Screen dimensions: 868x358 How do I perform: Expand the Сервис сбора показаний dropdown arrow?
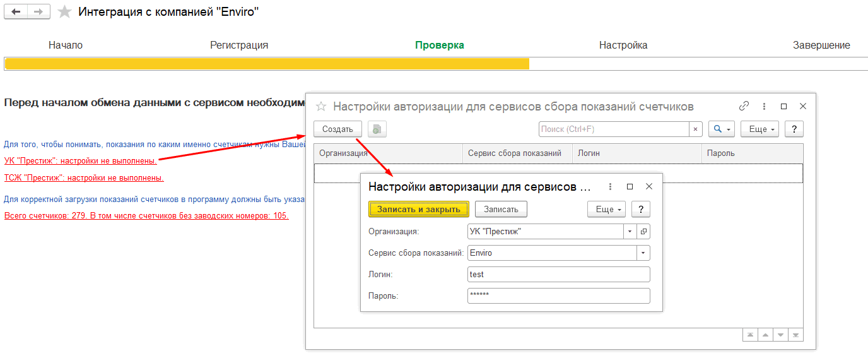(643, 253)
